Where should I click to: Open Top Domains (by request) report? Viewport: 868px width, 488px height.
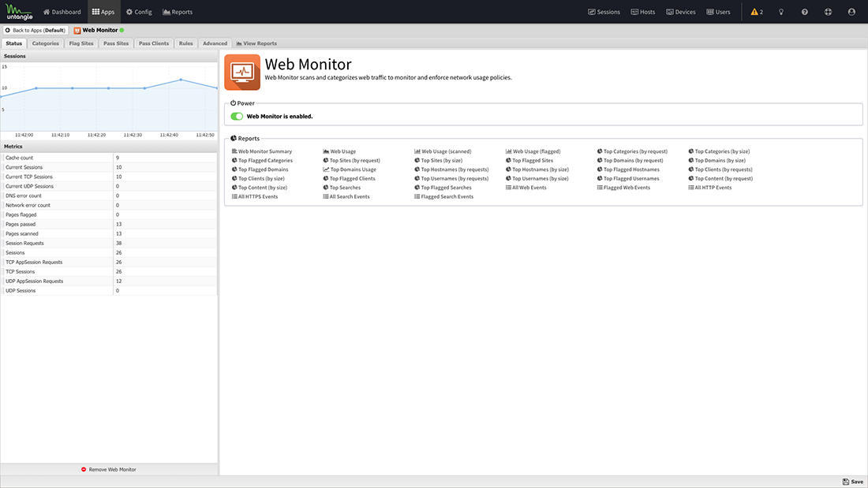tap(630, 161)
